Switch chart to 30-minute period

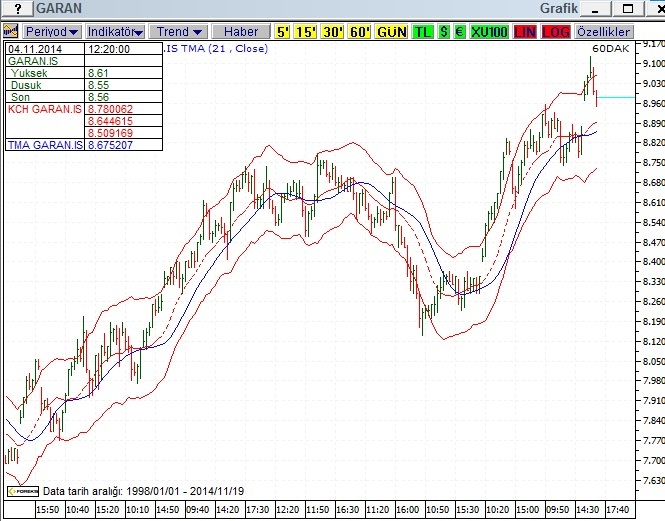(x=332, y=32)
